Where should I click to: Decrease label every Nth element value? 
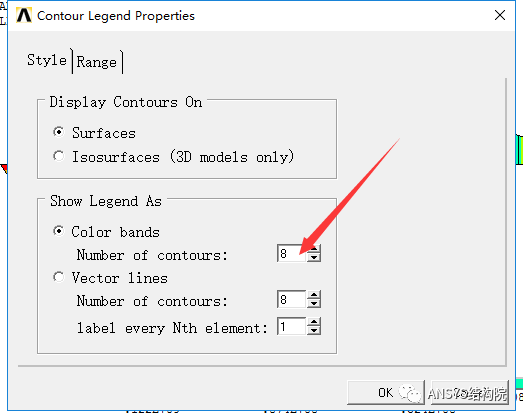pos(314,331)
